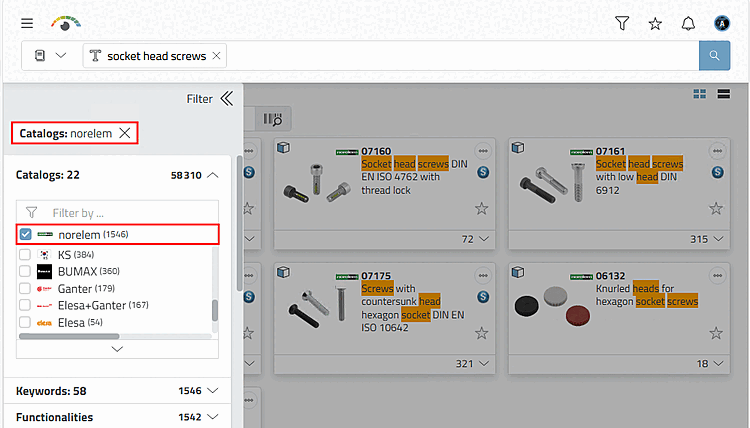Favorite the 07175 product with star
The image size is (750, 428).
coord(482,333)
